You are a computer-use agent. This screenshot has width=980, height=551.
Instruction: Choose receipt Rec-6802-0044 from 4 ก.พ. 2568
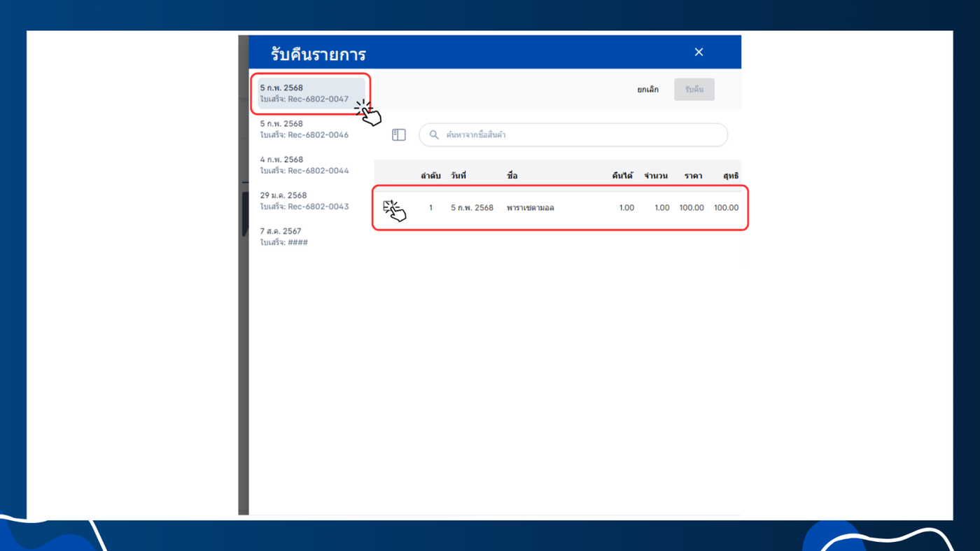coord(311,165)
